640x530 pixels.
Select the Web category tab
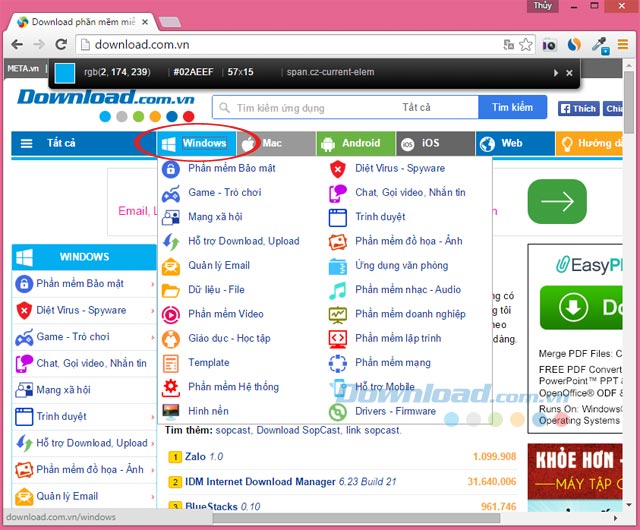coord(515,143)
